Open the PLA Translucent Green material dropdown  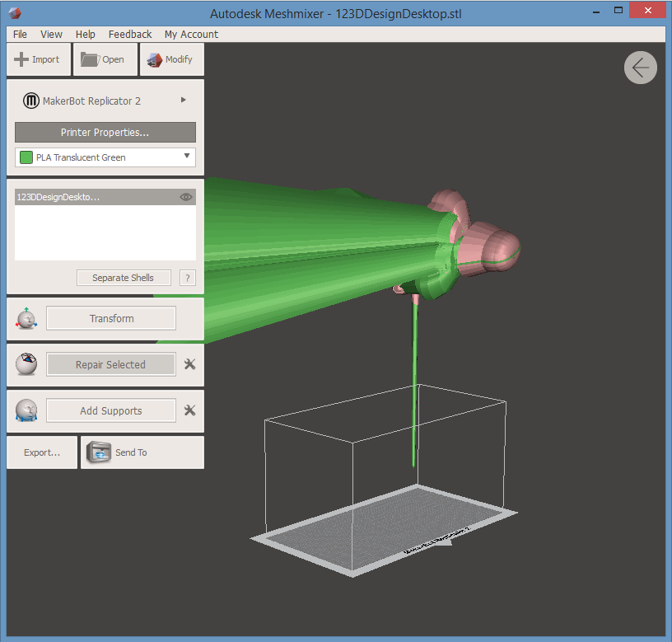[187, 157]
